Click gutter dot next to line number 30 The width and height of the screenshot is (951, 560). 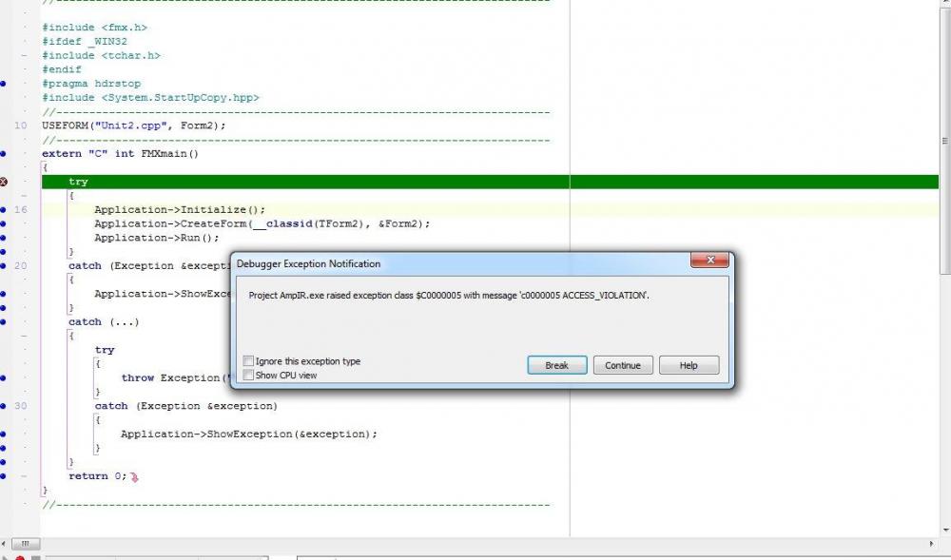pos(3,406)
